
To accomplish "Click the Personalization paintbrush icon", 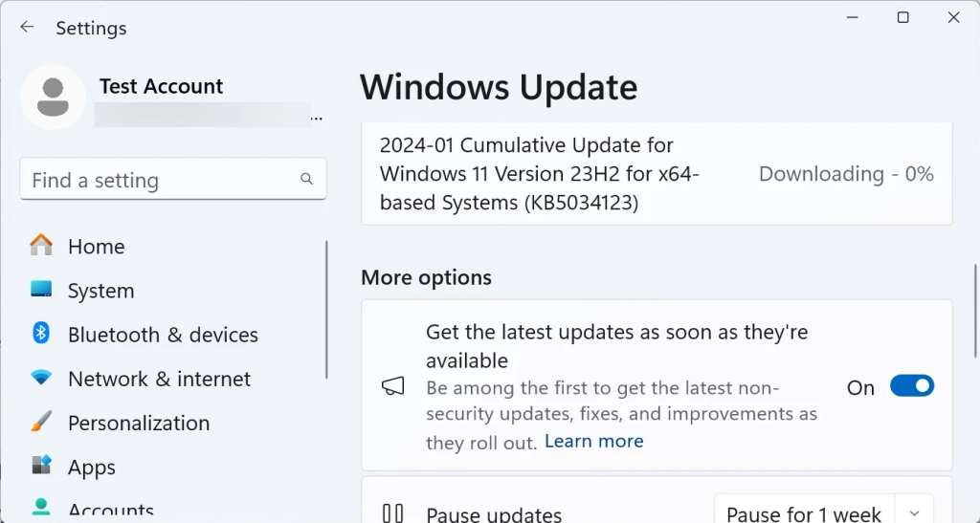I will (x=41, y=422).
